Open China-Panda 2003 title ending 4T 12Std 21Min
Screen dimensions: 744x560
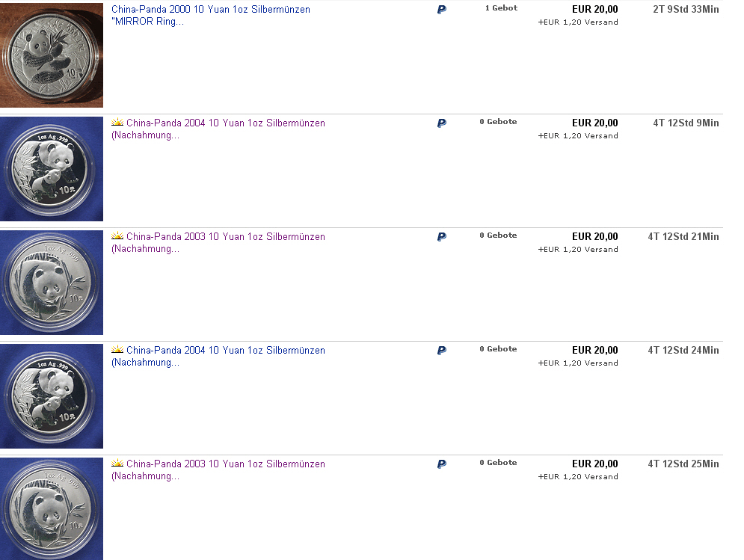tap(225, 237)
